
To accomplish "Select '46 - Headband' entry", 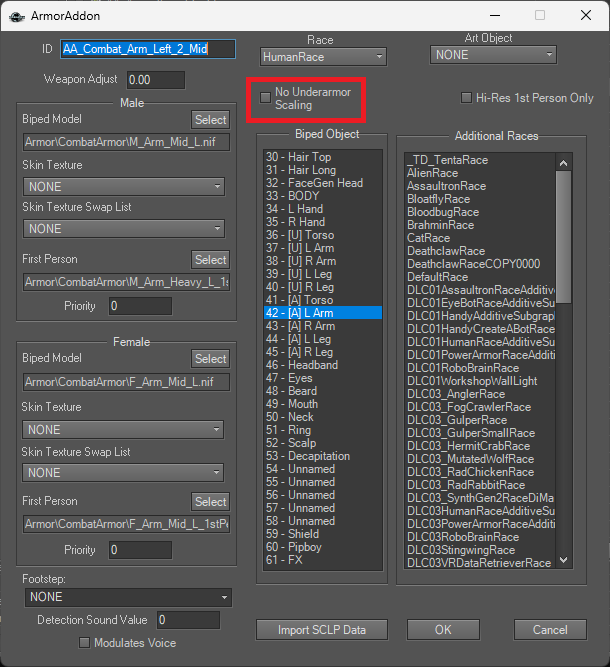I will [x=323, y=365].
